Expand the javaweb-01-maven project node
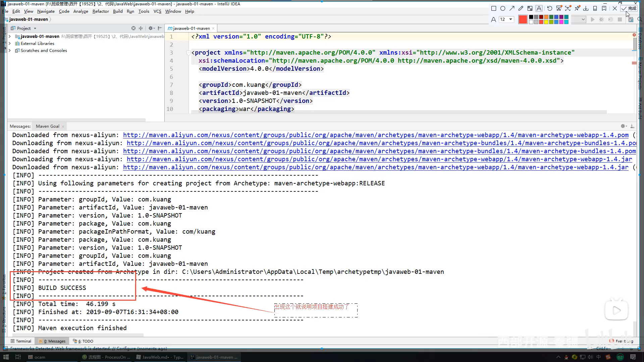Image resolution: width=644 pixels, height=362 pixels. 10,36
